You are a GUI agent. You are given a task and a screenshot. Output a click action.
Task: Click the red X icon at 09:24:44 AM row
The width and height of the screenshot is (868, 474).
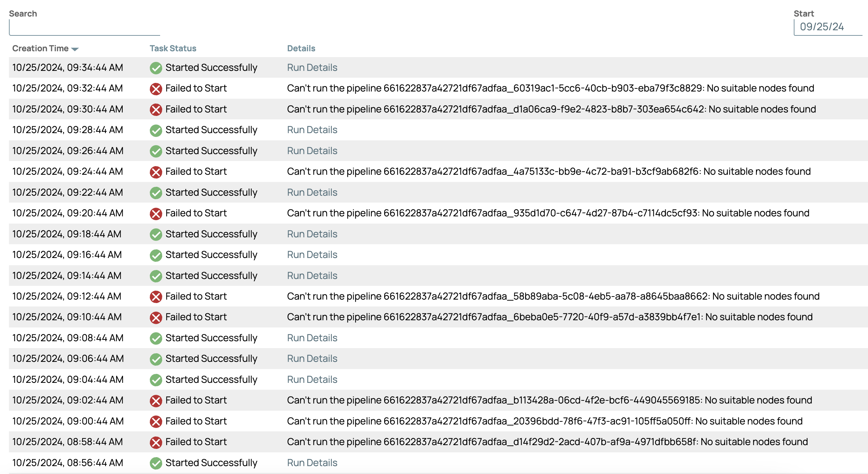[x=156, y=172]
